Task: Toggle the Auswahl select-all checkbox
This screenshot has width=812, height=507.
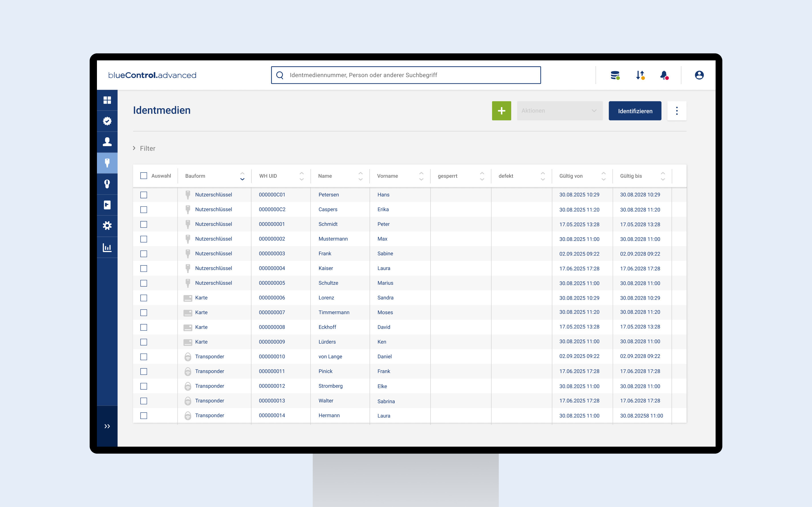Action: [144, 176]
